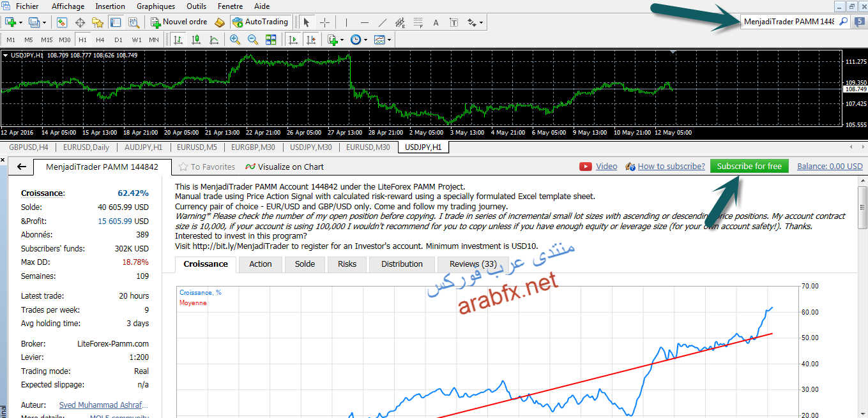Toggle the Terminal panel icon

tap(116, 22)
